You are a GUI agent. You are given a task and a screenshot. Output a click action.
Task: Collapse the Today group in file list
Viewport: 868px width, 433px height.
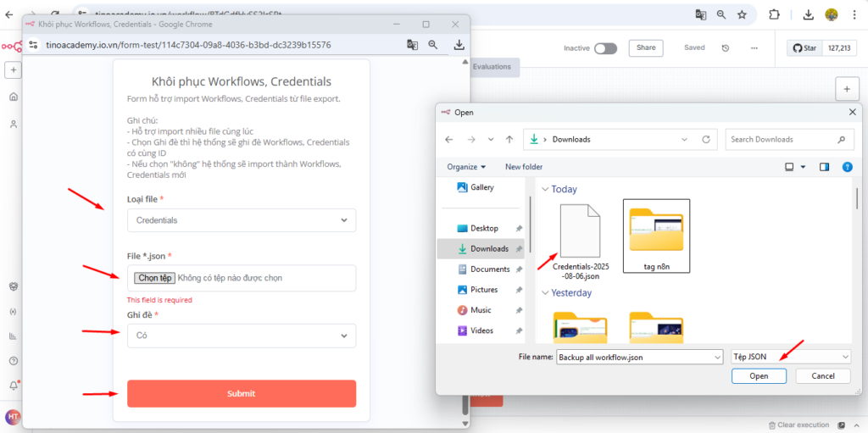pos(545,189)
